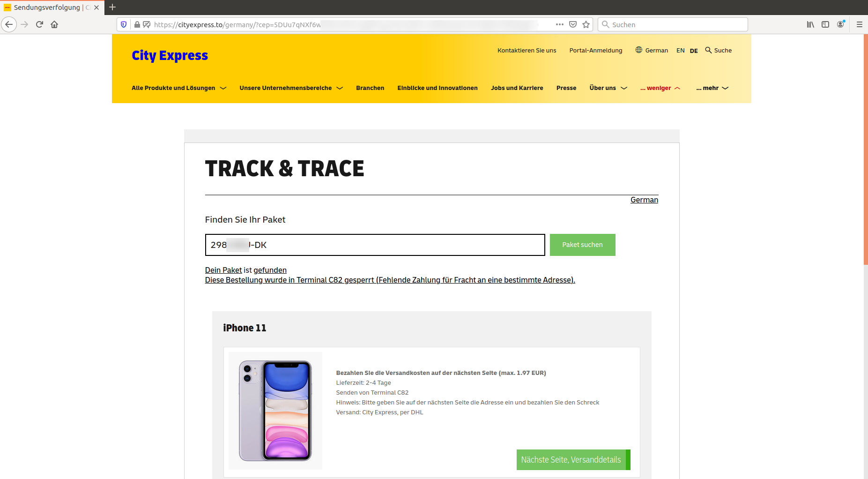Click the package tracking number field
This screenshot has width=868, height=479.
(x=375, y=245)
